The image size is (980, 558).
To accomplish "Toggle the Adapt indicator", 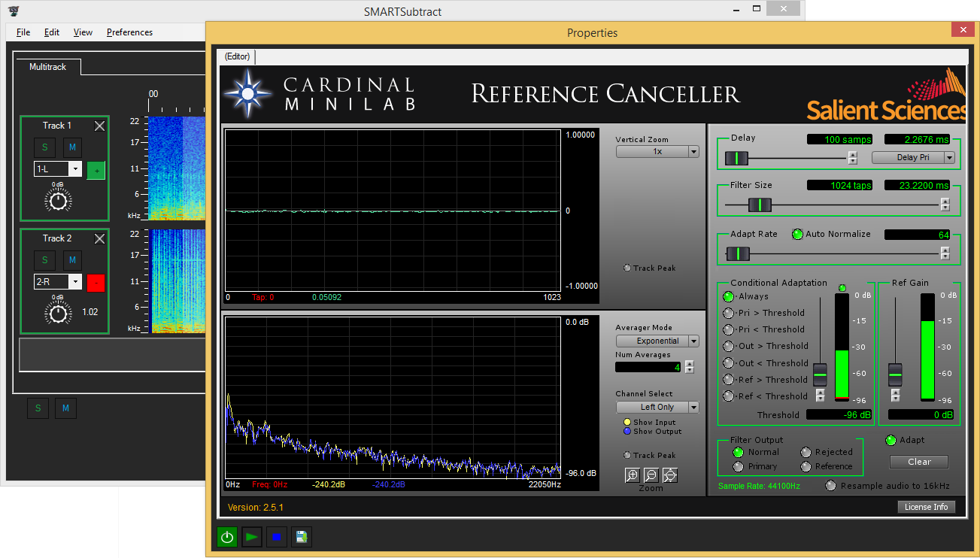I will coord(891,441).
